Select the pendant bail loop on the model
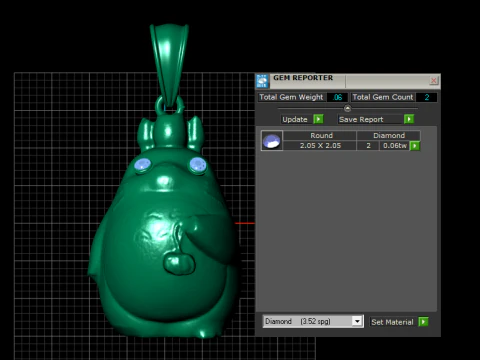The image size is (480, 360). [x=169, y=66]
